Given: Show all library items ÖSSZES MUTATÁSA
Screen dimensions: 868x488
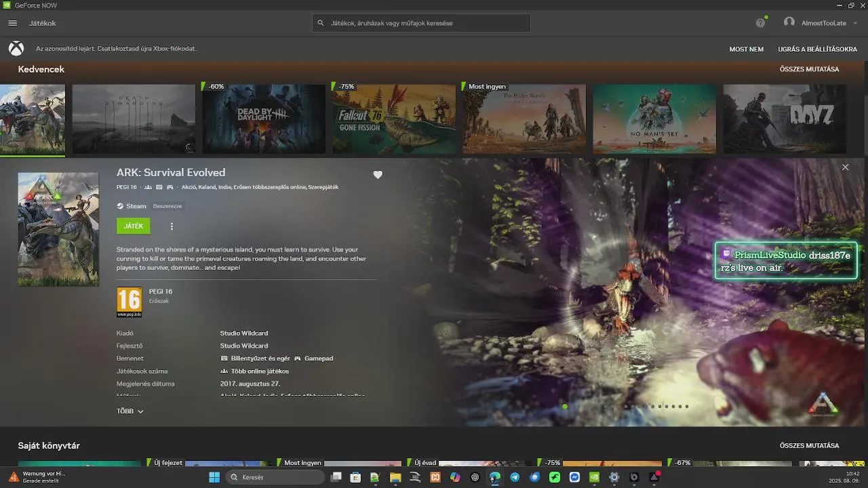Looking at the screenshot, I should tap(809, 446).
